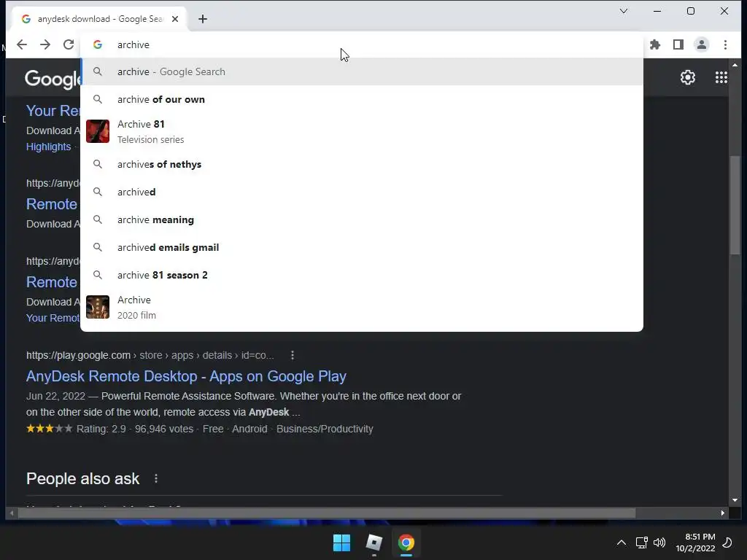Select suggestion archive 81 season 2
Screen dimensions: 747x560
pyautogui.click(x=362, y=275)
